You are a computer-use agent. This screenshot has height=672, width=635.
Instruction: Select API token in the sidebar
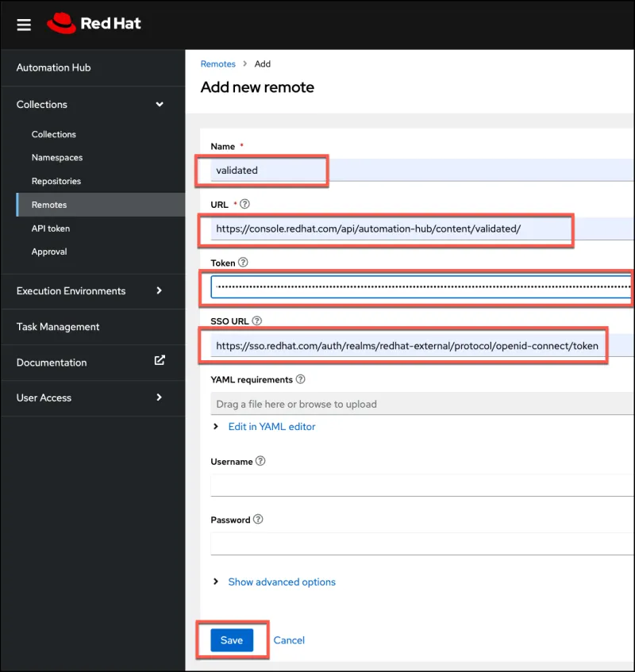pos(51,228)
